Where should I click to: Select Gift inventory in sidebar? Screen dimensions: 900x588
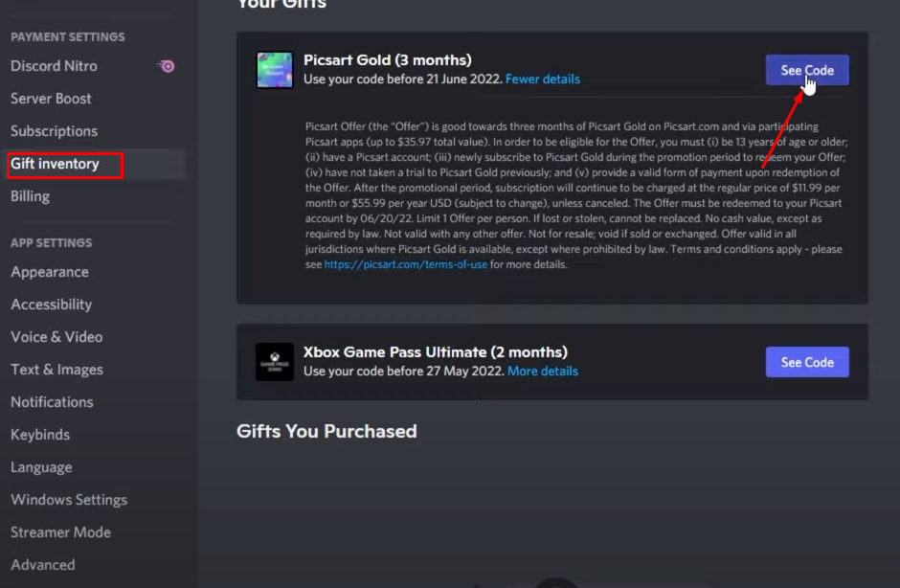coord(55,164)
